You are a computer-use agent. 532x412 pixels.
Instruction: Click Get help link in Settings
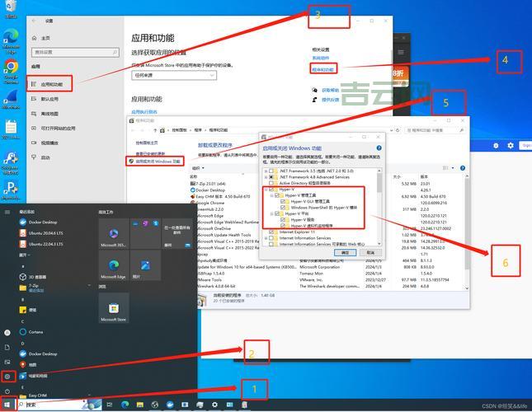coord(330,90)
